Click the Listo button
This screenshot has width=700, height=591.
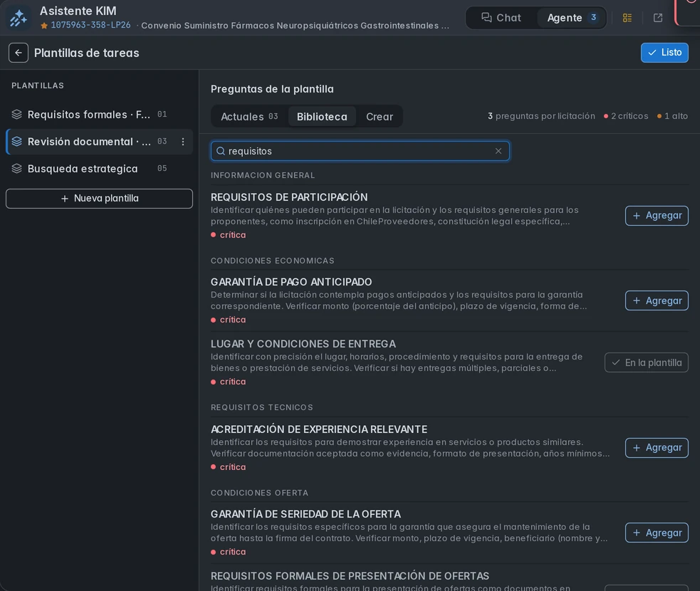pos(664,53)
